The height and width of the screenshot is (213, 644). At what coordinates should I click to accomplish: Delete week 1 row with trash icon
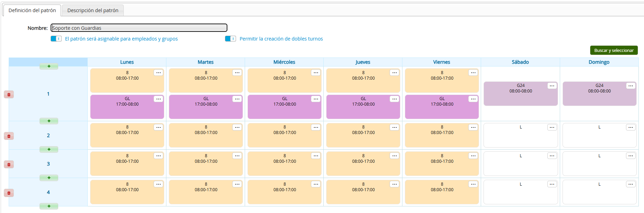click(9, 95)
